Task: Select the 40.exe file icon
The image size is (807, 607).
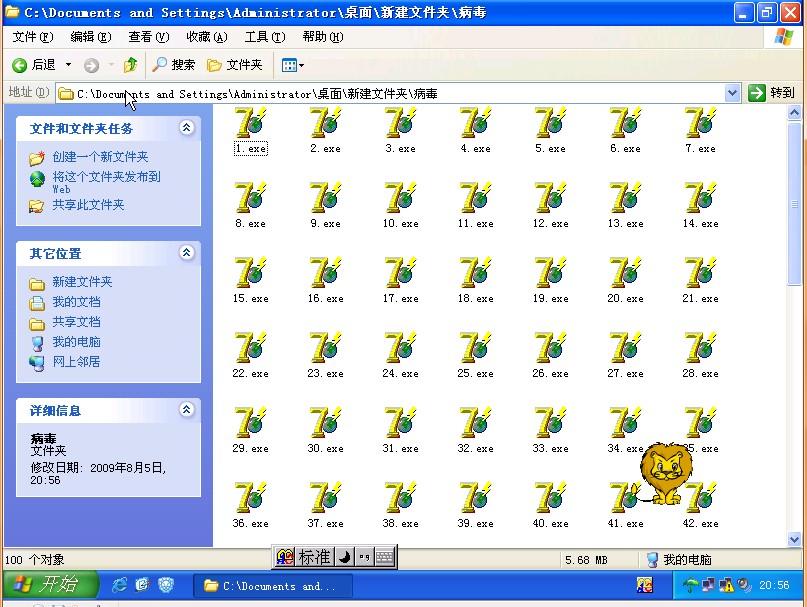Action: point(551,497)
